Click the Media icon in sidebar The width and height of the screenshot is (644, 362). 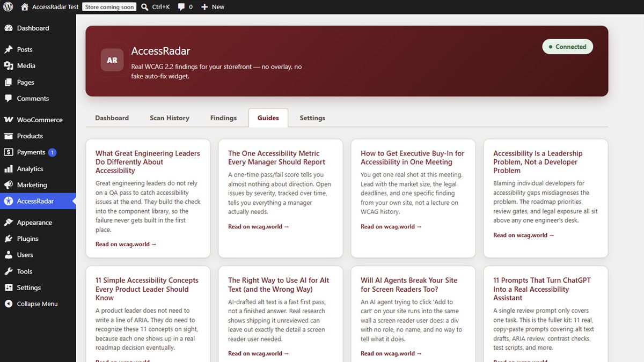click(8, 65)
